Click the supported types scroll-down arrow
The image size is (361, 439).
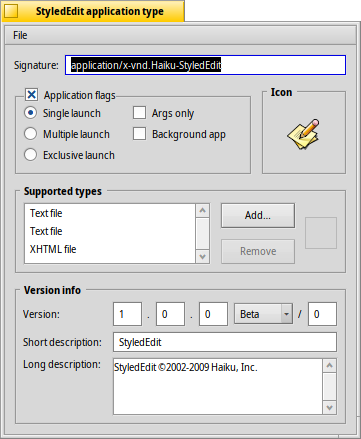(203, 257)
